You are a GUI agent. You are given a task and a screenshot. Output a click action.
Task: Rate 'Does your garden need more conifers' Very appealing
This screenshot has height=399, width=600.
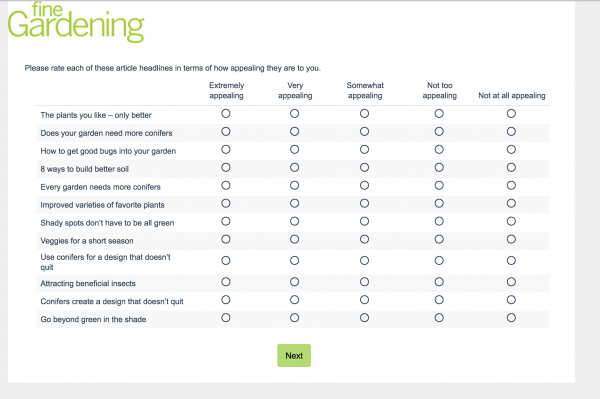point(294,132)
